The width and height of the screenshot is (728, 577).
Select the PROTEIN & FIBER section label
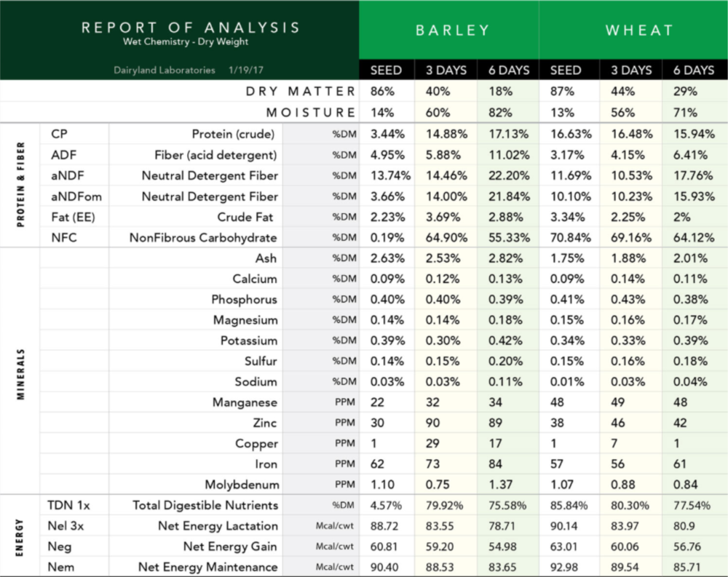tap(20, 185)
